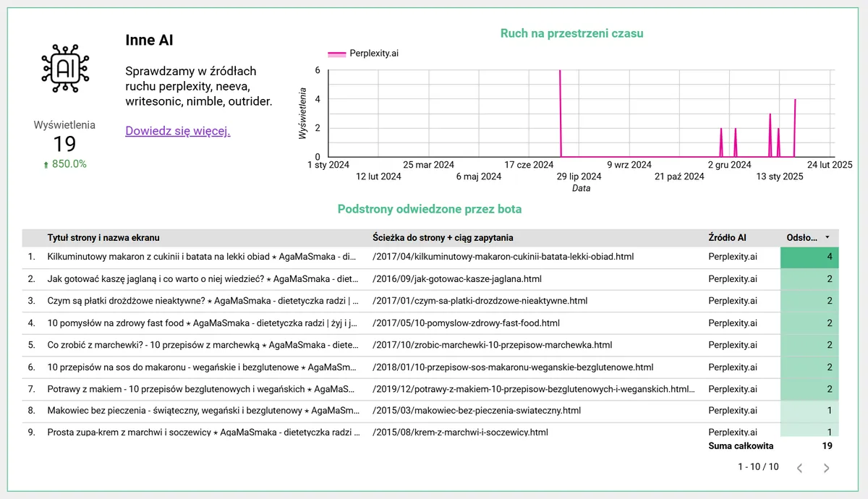The width and height of the screenshot is (868, 499).
Task: Click the Odsło… column sort arrow
Action: coord(827,237)
